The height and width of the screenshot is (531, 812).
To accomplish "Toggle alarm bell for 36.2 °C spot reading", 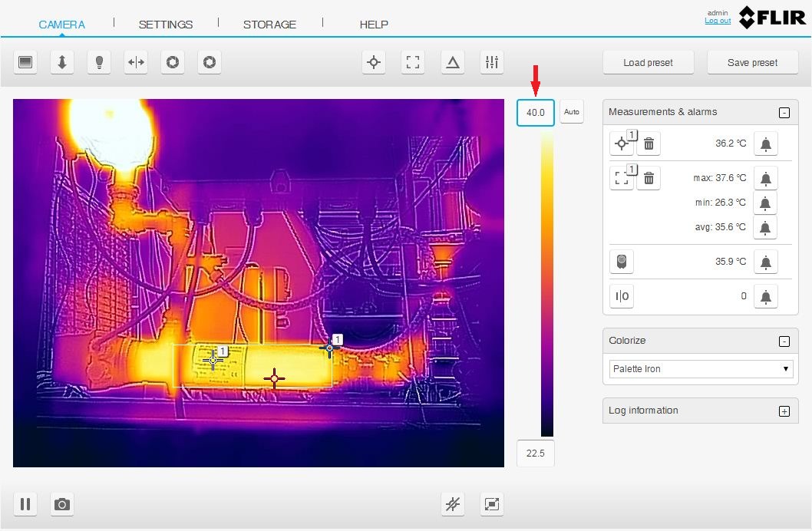I will 765,143.
